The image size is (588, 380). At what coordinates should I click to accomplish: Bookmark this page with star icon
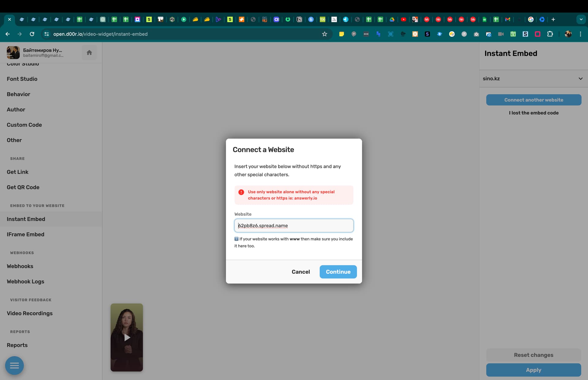(325, 34)
